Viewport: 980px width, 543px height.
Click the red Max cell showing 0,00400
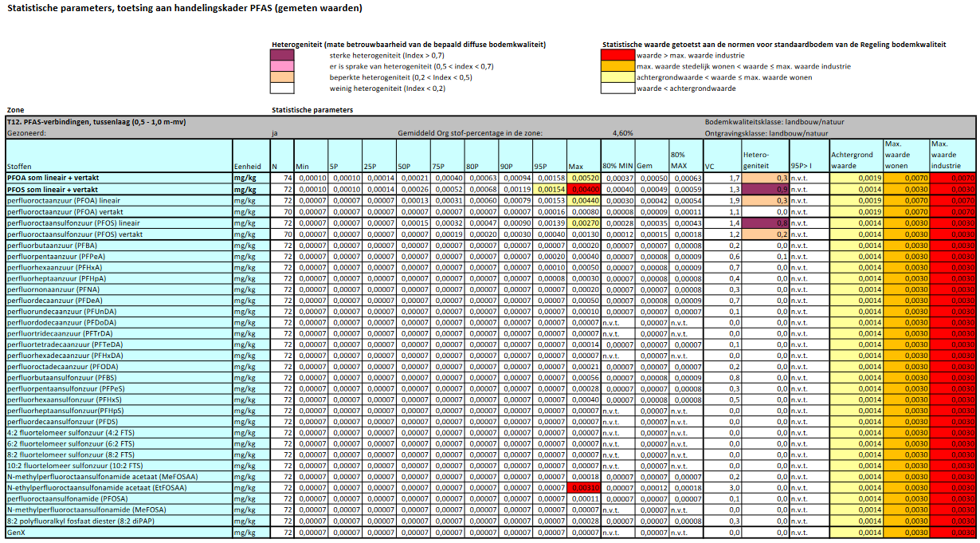click(583, 189)
